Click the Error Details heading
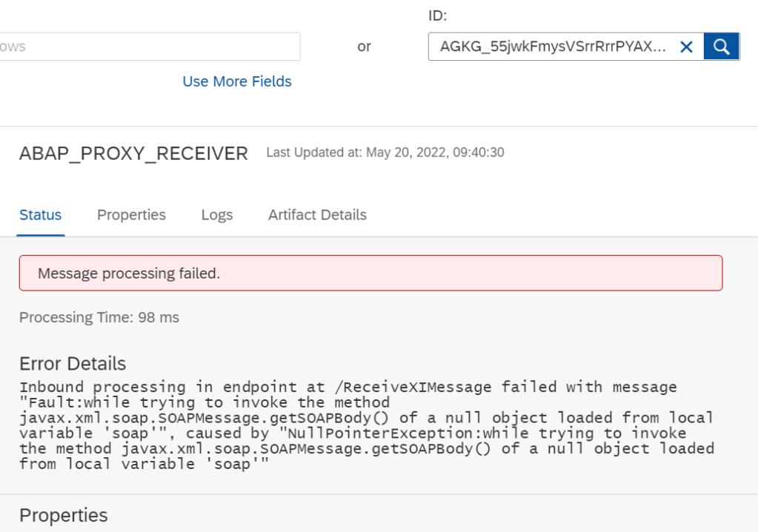Screen dimensions: 758x532 [x=73, y=364]
